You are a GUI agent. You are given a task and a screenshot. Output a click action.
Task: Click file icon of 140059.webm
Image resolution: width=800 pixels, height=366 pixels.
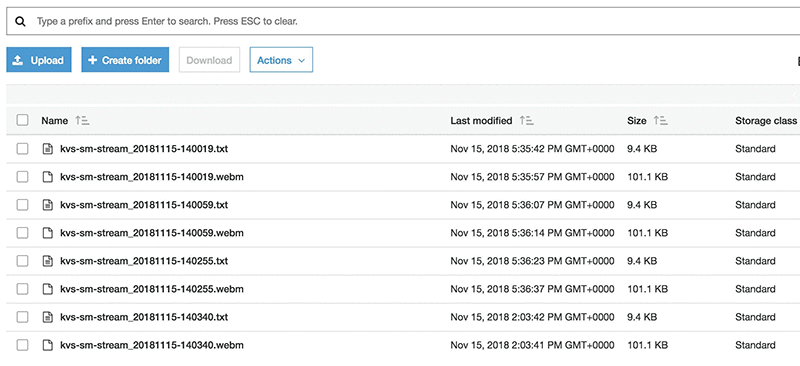coord(47,233)
